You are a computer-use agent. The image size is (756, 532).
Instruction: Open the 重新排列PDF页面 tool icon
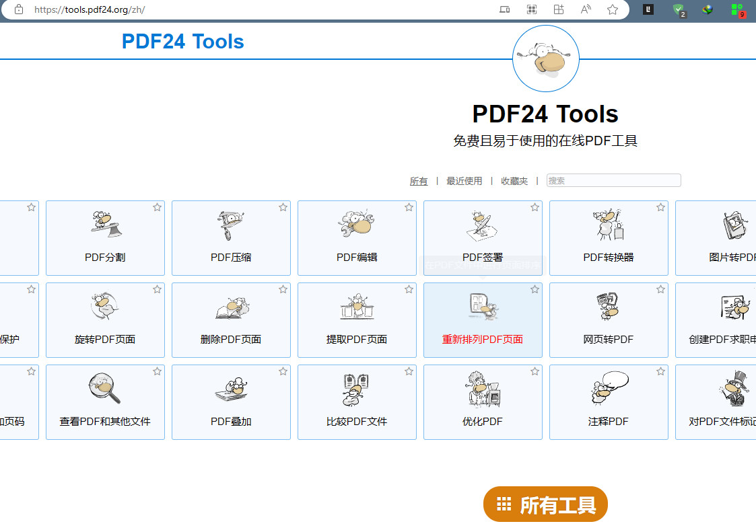483,307
